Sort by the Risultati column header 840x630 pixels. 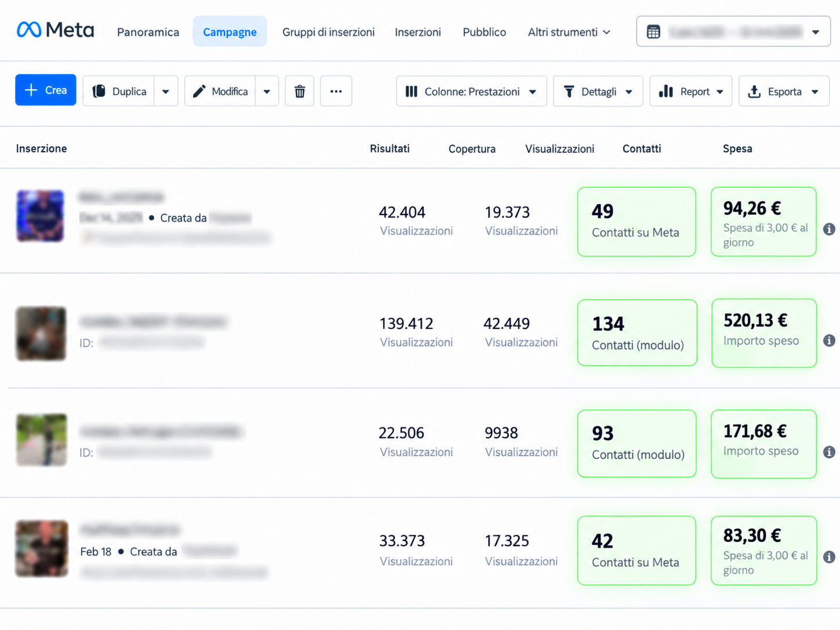[x=390, y=149]
